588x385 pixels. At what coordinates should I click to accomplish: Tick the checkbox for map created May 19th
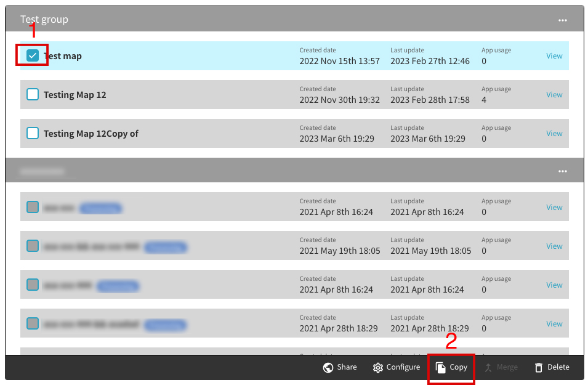pyautogui.click(x=33, y=246)
